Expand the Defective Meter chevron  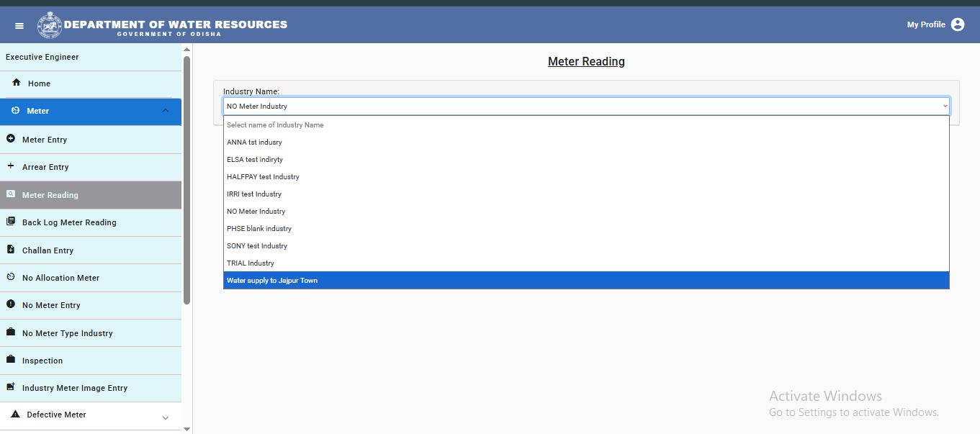point(166,417)
